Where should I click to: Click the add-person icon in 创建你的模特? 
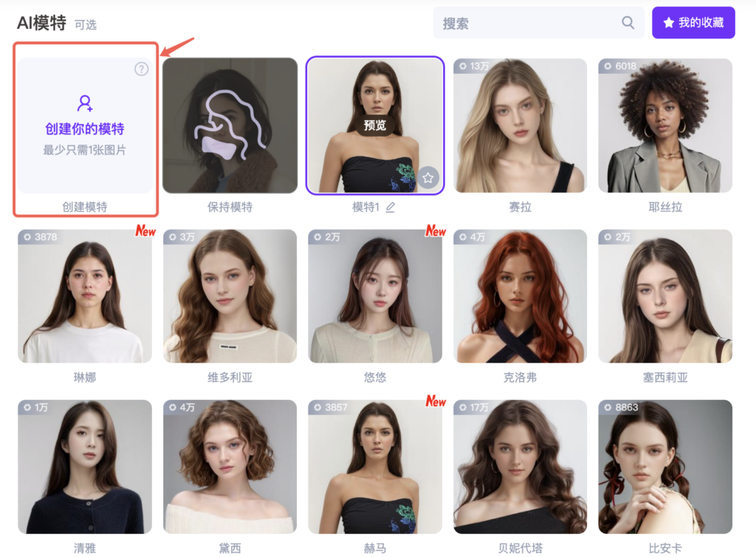(x=85, y=103)
